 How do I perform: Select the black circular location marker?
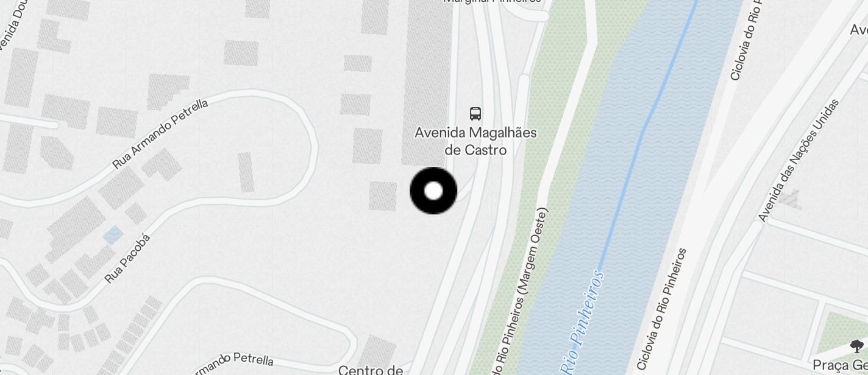point(433,191)
